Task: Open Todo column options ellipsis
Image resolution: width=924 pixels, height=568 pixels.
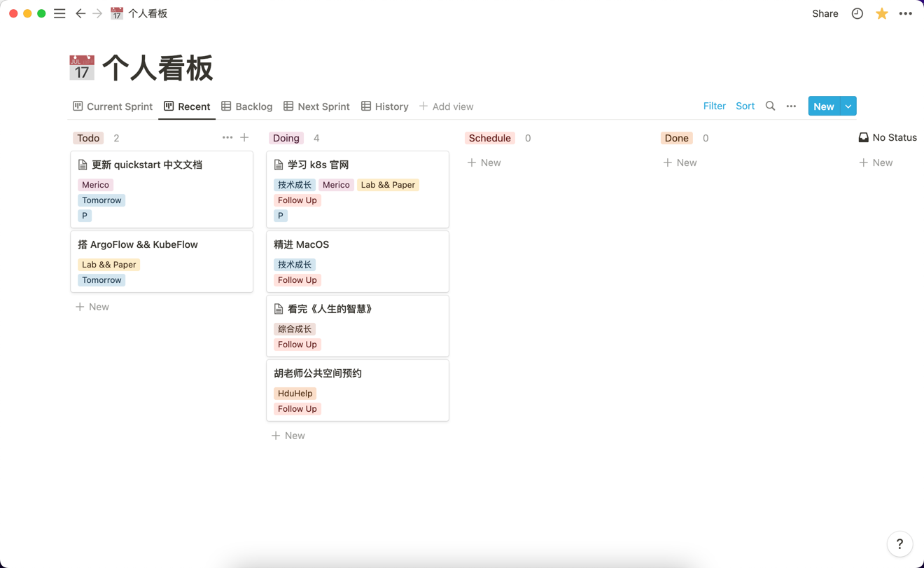Action: 227,138
